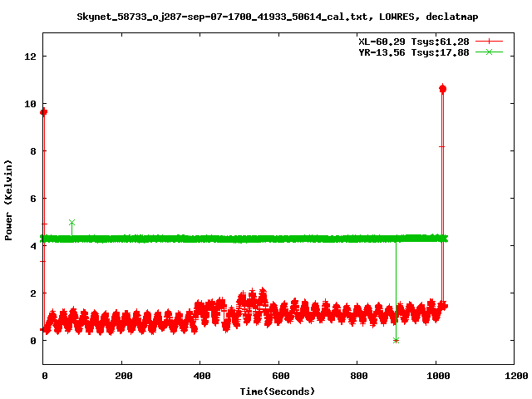Click the green line sample in the legend
Viewport: 532px width, 399px height.
point(489,52)
